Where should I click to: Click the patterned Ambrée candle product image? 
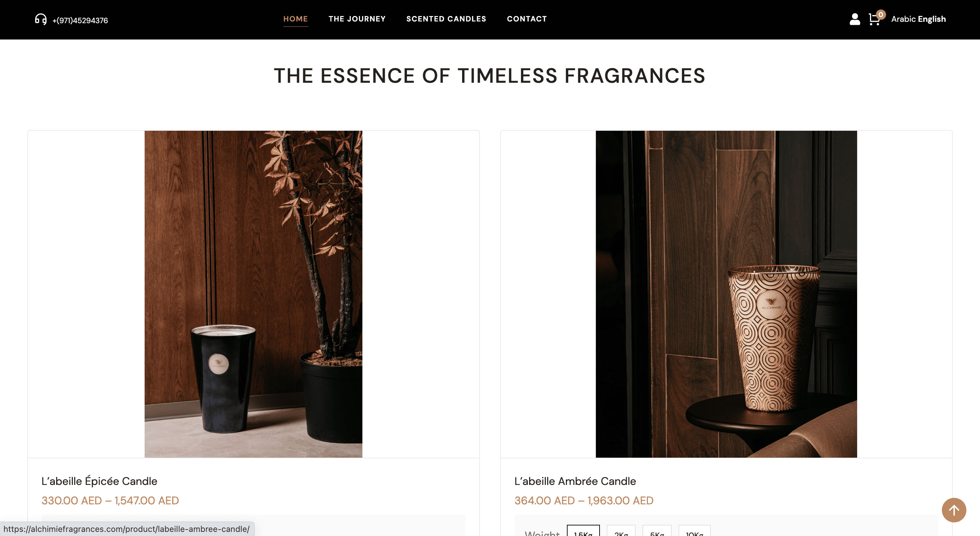click(x=726, y=294)
